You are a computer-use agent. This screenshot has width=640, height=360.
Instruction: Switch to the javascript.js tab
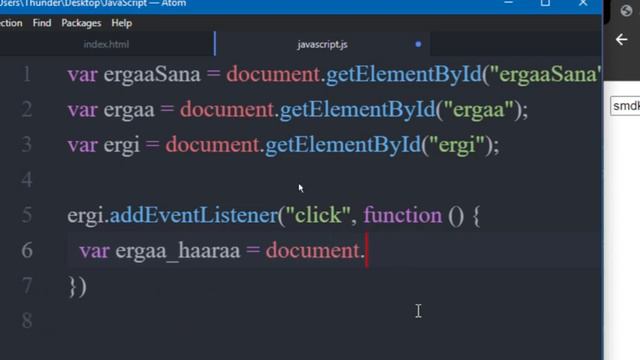point(322,44)
